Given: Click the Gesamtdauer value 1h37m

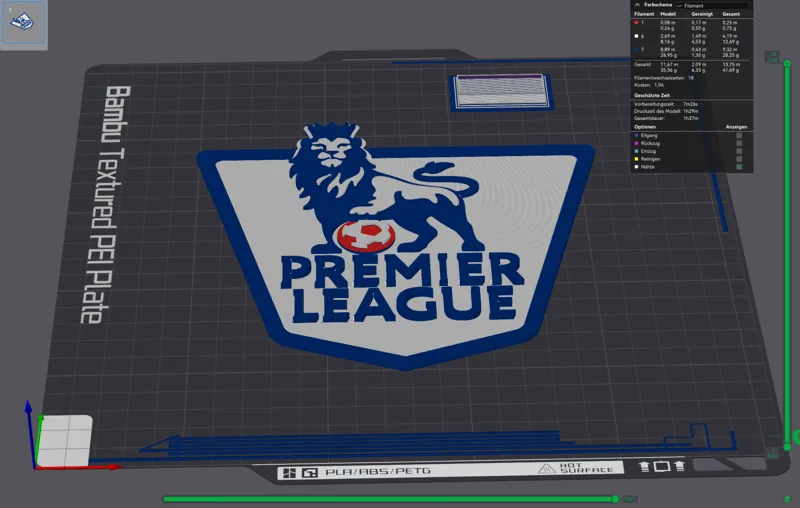Looking at the screenshot, I should 691,118.
